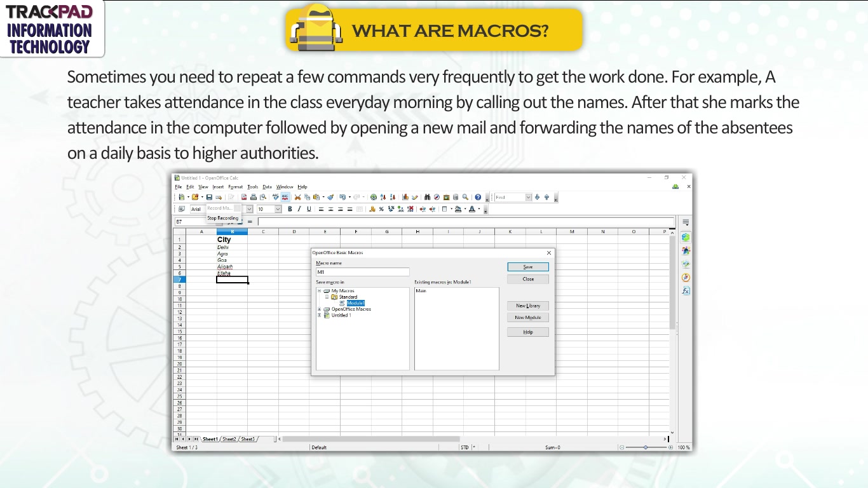Toggle Center Horizontally alignment

(x=330, y=209)
